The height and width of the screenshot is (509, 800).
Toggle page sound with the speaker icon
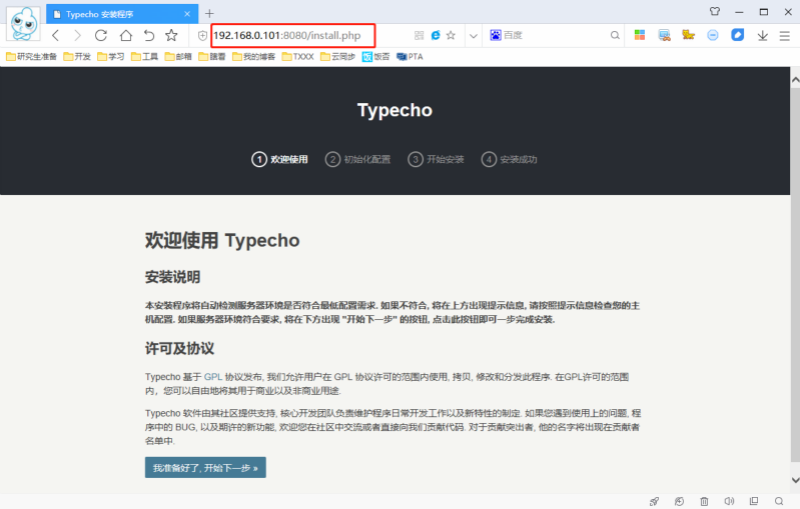[729, 501]
